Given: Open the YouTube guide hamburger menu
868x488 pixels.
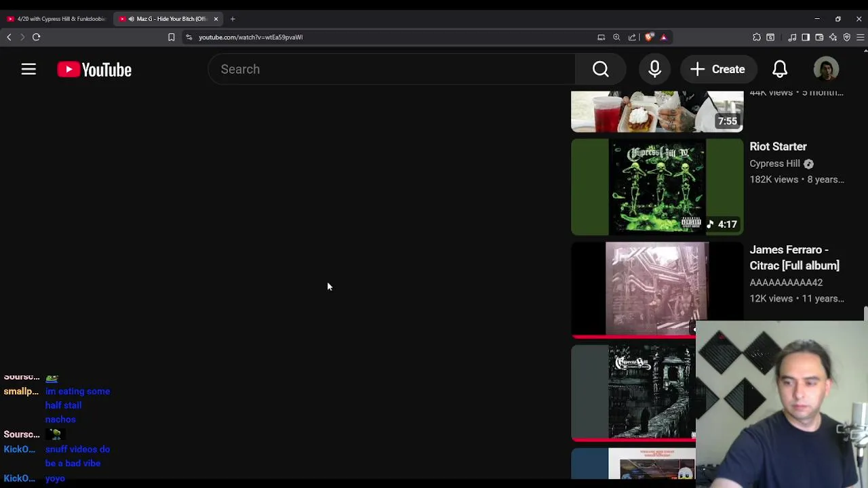Looking at the screenshot, I should pyautogui.click(x=28, y=69).
